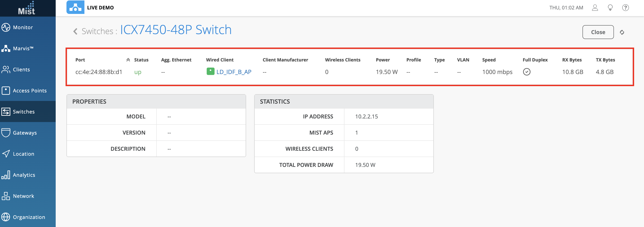Open the Marvis live demo icon
Image resolution: width=644 pixels, height=227 pixels.
[x=75, y=7]
